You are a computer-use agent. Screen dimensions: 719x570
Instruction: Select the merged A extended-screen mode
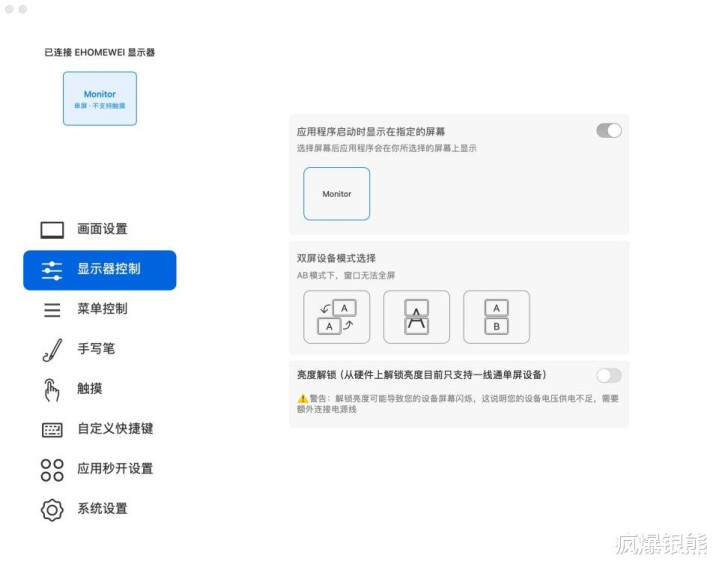tap(416, 317)
